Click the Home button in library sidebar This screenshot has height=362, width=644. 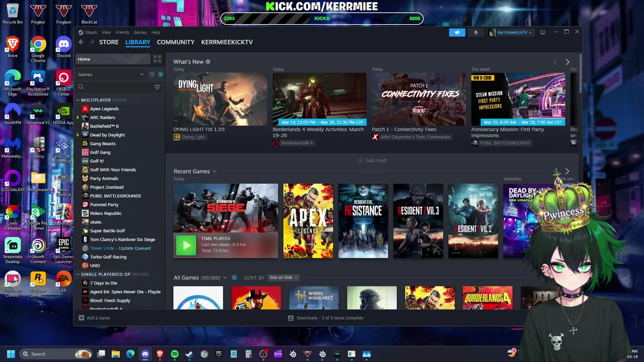tap(113, 59)
